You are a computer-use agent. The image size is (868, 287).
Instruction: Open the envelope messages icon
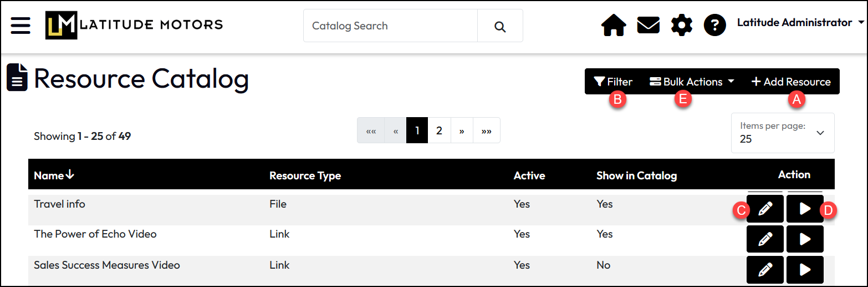[x=648, y=26]
